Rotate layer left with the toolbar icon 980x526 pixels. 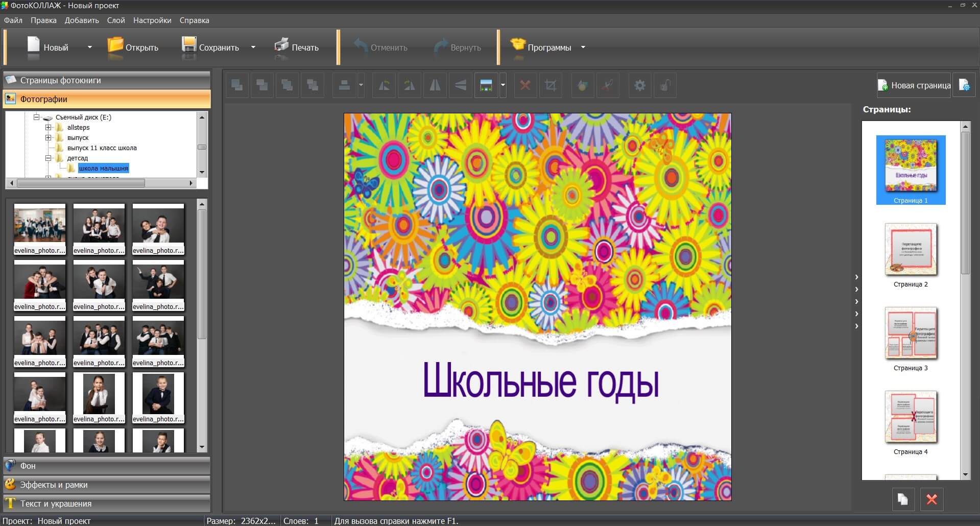384,85
